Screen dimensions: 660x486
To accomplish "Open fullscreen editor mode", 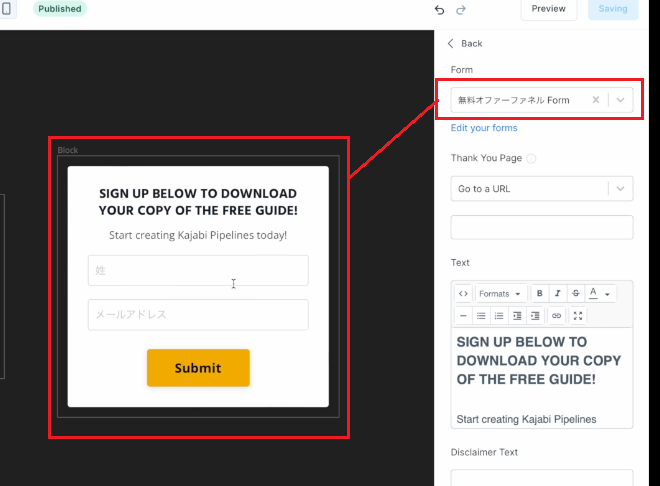I will point(578,316).
